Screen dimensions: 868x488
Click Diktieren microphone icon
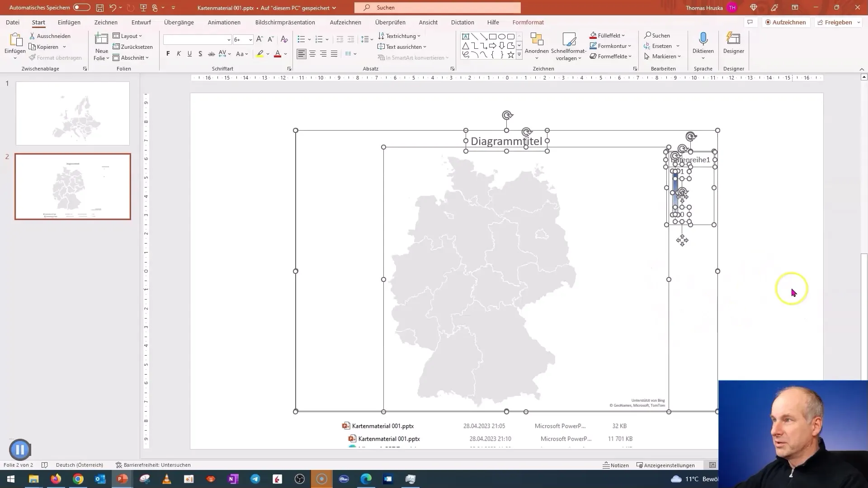pyautogui.click(x=703, y=39)
